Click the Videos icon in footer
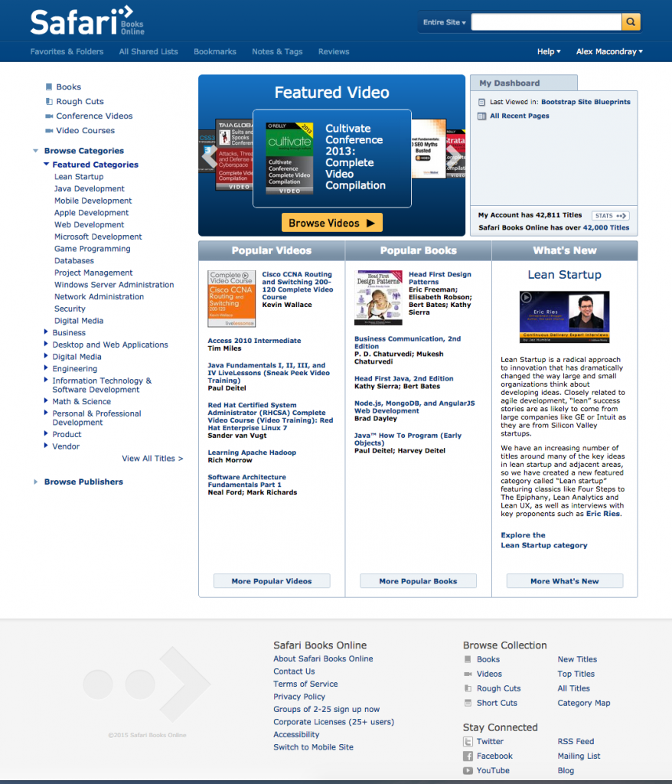This screenshot has width=672, height=784. coord(468,674)
